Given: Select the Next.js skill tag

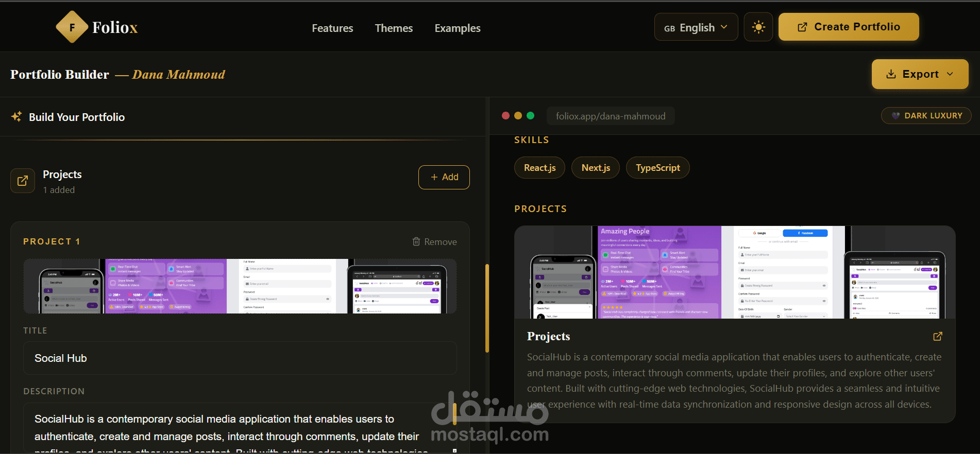Looking at the screenshot, I should coord(596,168).
